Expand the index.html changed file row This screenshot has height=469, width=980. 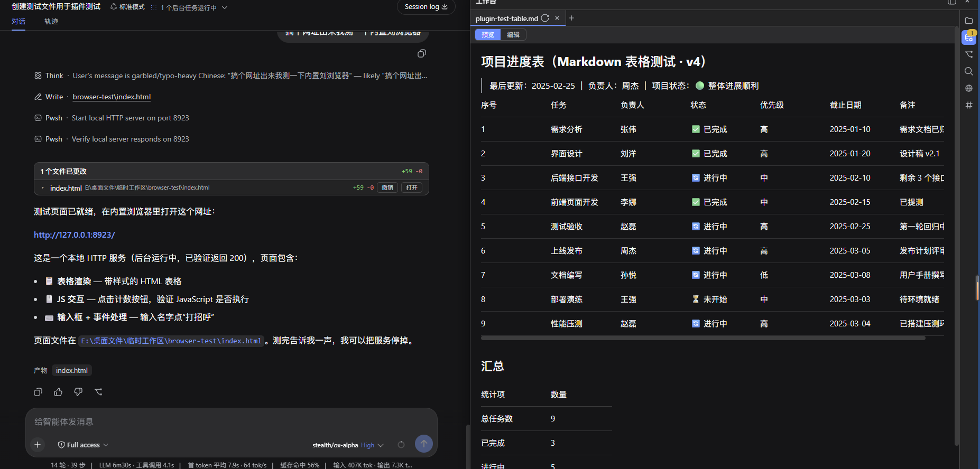tap(43, 187)
